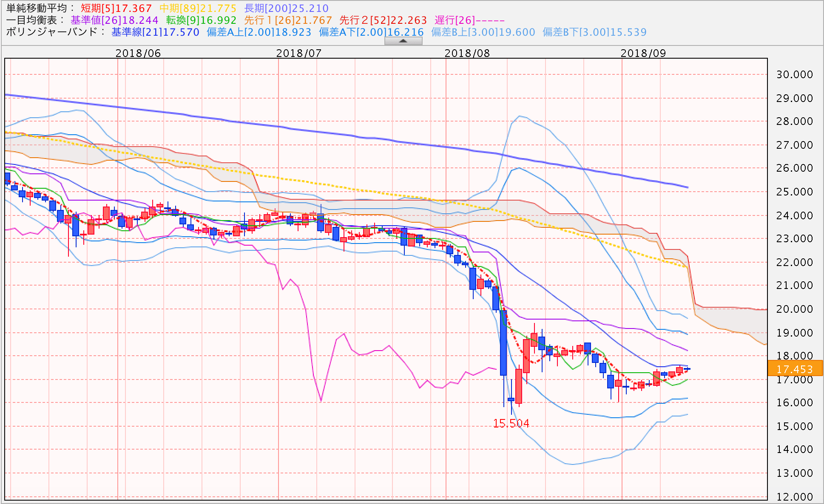Select the long-term 長期[200]25.210 label

pos(286,8)
